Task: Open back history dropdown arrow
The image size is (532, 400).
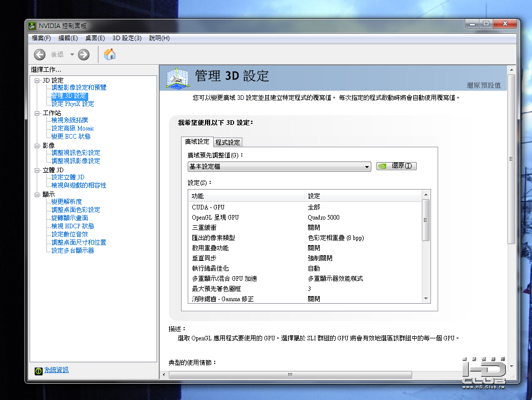Action: [72, 55]
